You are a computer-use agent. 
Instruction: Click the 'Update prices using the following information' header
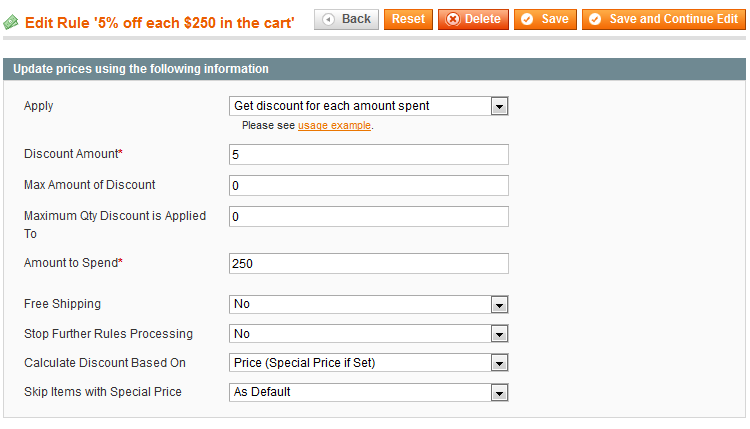[x=141, y=69]
